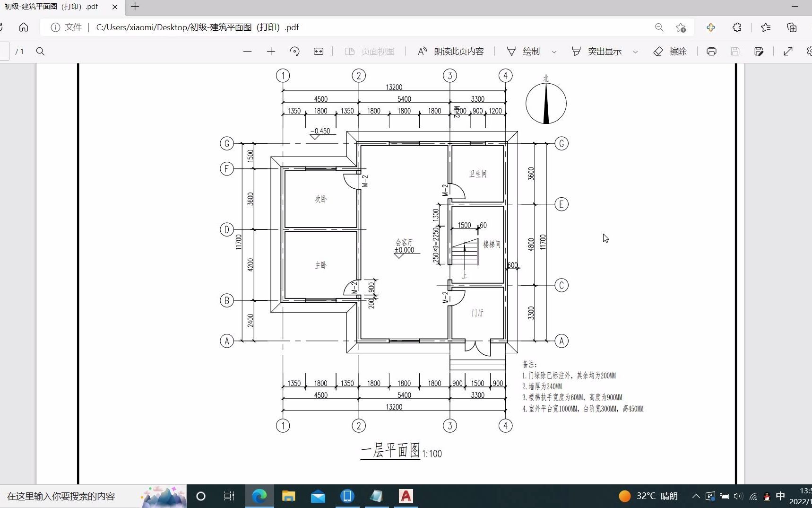The image size is (812, 508).
Task: Click the 次卧 room label
Action: 320,199
